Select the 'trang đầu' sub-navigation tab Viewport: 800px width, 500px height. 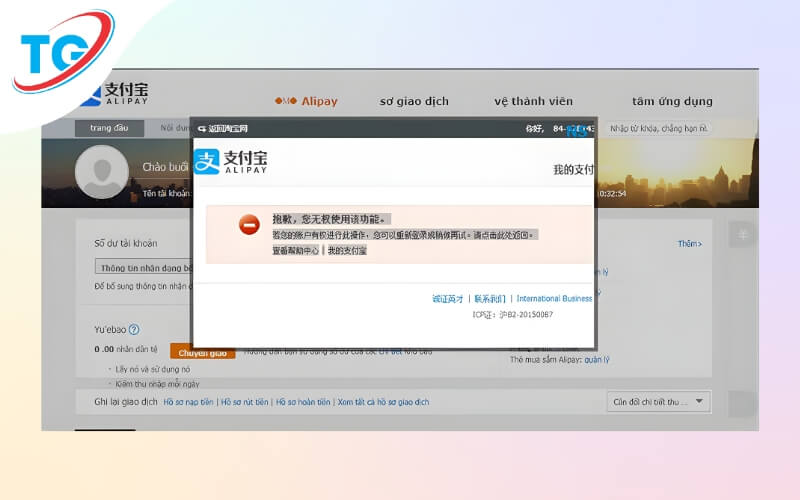(x=109, y=128)
